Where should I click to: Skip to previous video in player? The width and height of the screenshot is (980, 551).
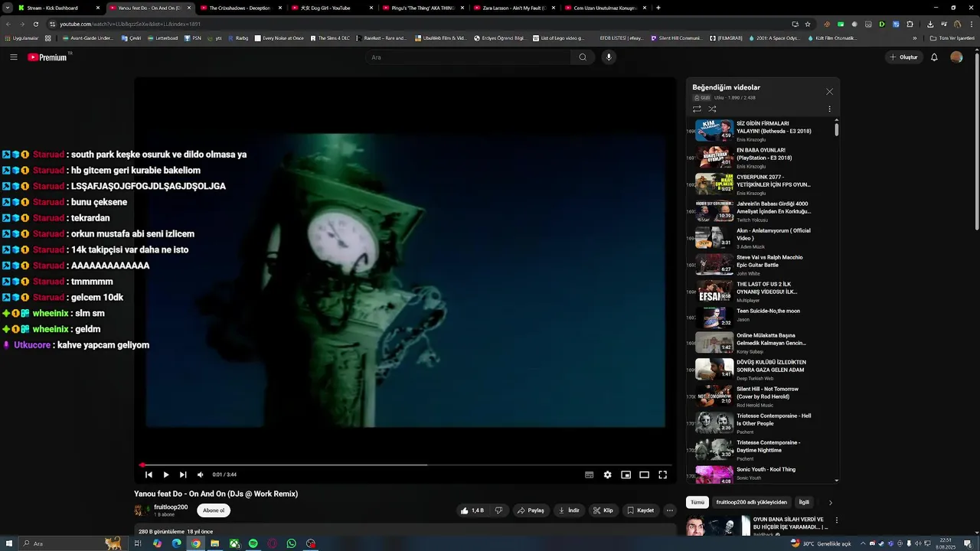(149, 474)
